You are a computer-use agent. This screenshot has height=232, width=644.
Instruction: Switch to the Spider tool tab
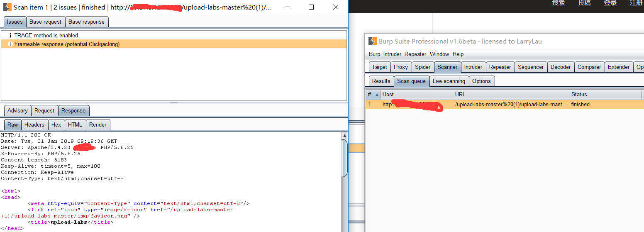tap(423, 67)
